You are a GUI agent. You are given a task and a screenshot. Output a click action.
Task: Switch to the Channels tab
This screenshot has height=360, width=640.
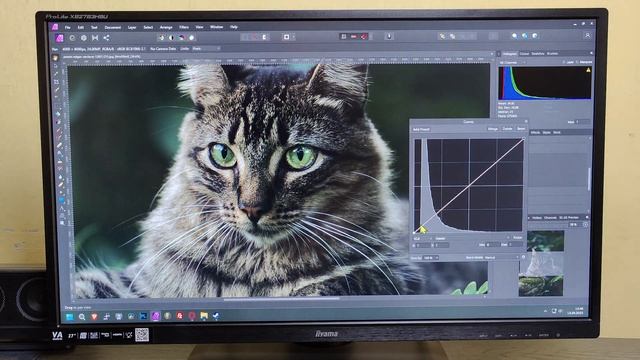point(550,218)
